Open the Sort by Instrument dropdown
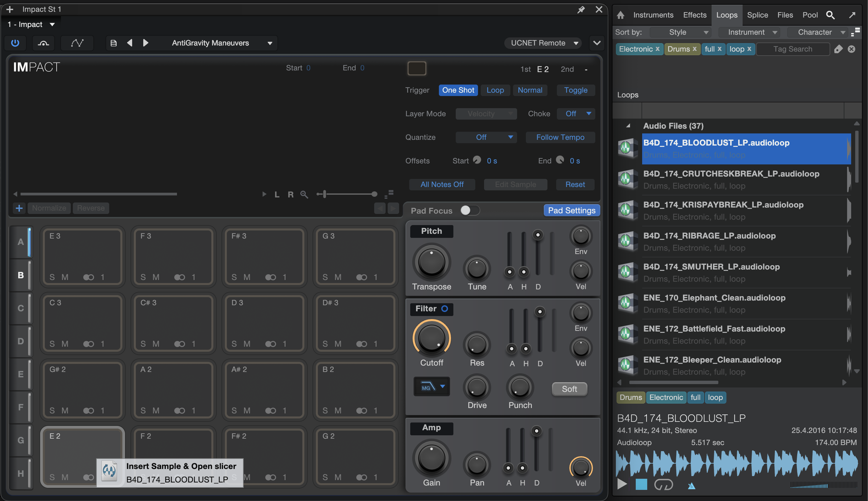Image resolution: width=868 pixels, height=501 pixels. 749,32
